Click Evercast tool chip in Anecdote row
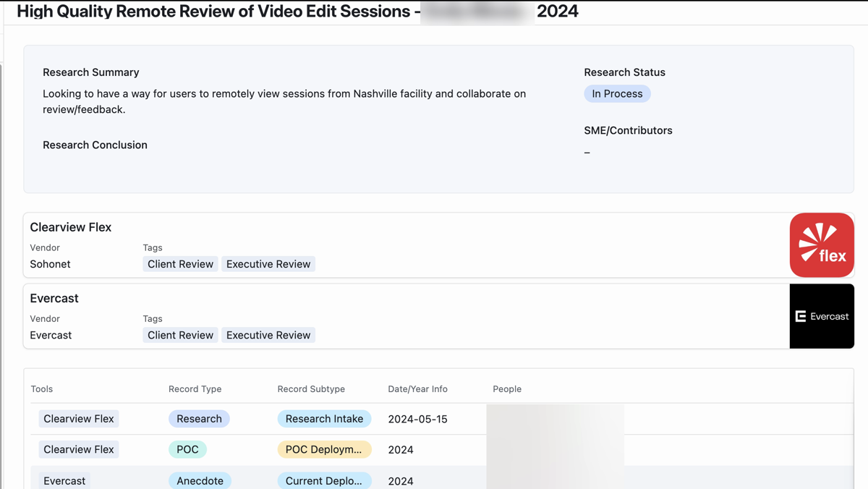868x489 pixels. tap(64, 480)
